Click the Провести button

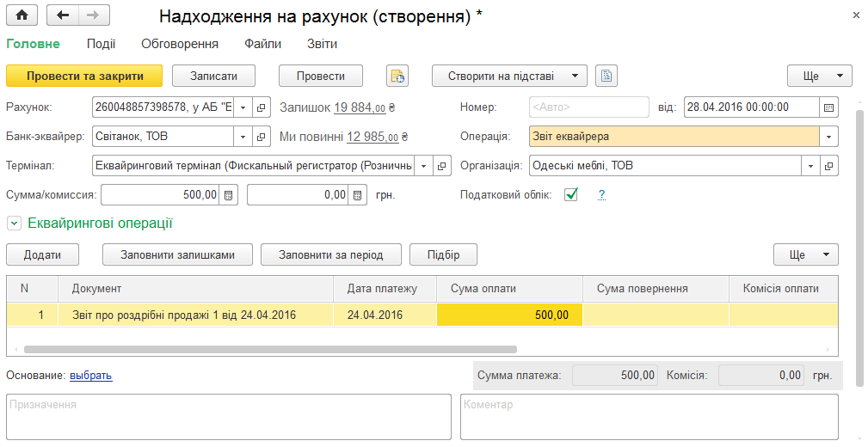coord(321,76)
